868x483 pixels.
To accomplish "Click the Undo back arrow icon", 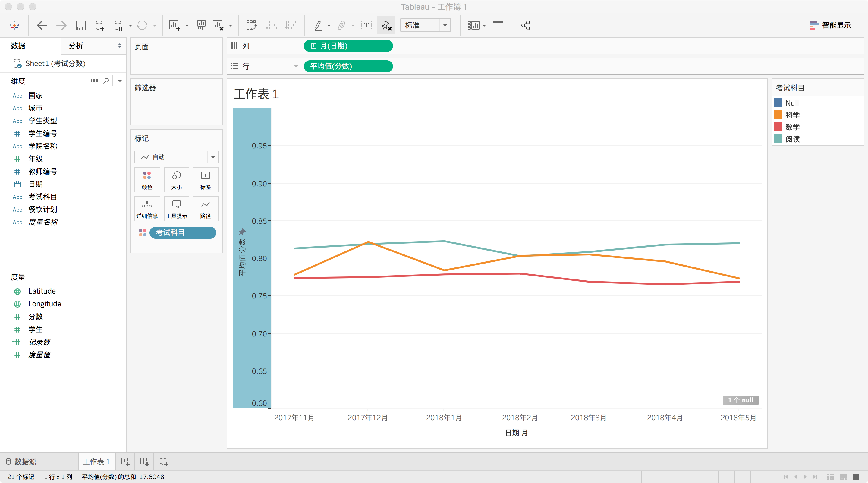I will coord(42,25).
